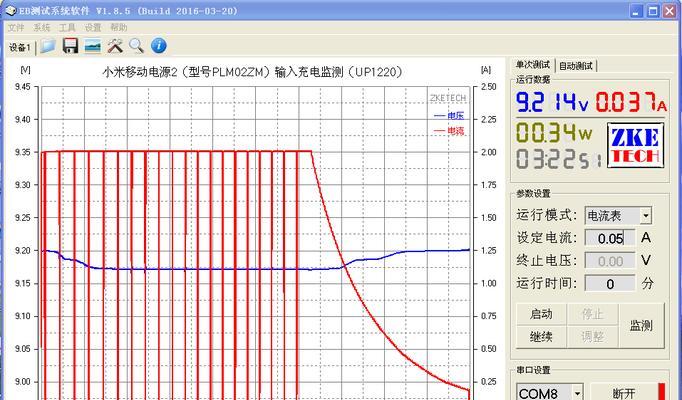Open the 文件 menu
This screenshot has height=400, width=682.
point(16,27)
